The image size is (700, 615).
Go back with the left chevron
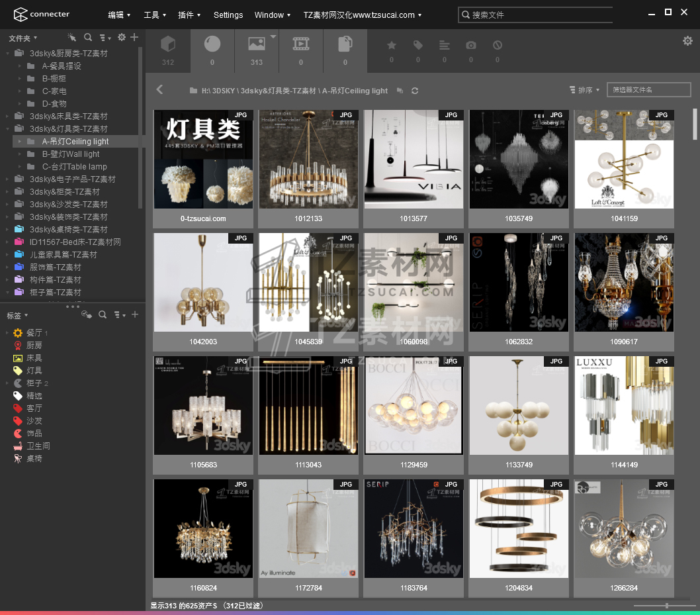pos(160,90)
